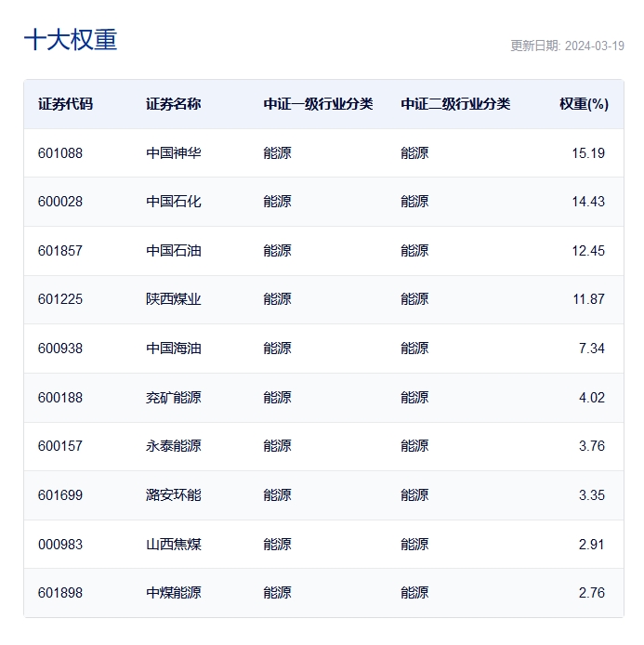
Task: Click the 15.19 weight value
Action: pyautogui.click(x=588, y=153)
